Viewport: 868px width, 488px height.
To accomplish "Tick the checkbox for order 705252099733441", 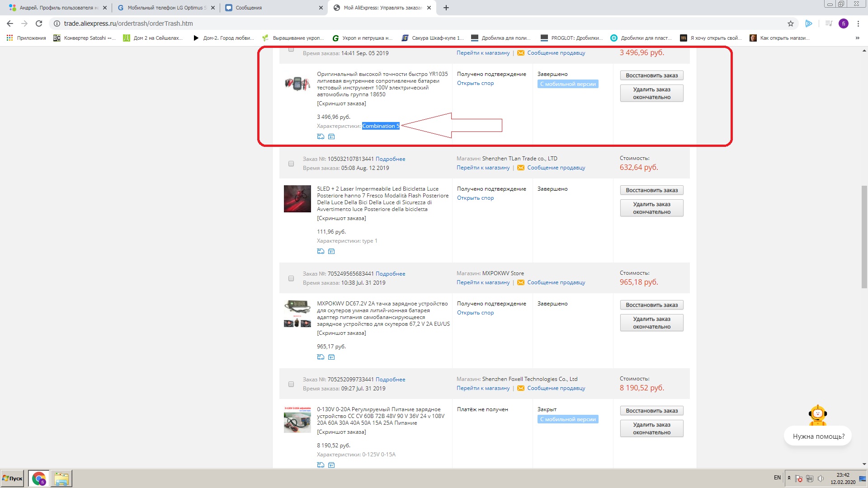I will tap(291, 384).
